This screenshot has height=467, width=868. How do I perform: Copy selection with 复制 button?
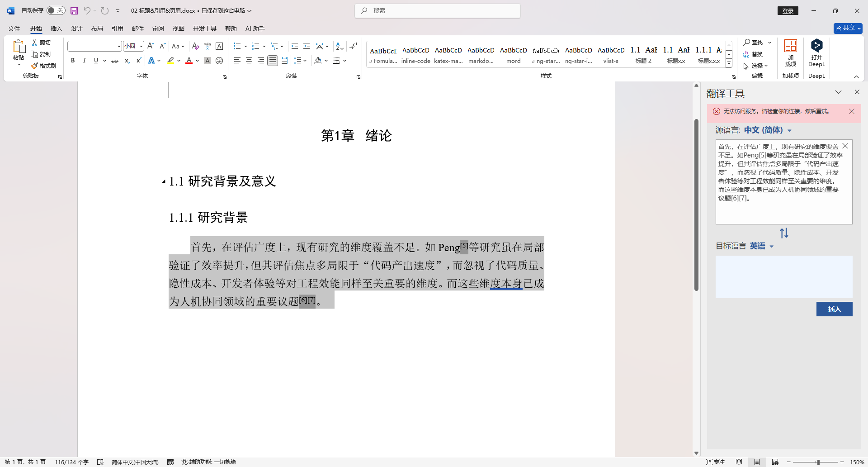point(41,54)
